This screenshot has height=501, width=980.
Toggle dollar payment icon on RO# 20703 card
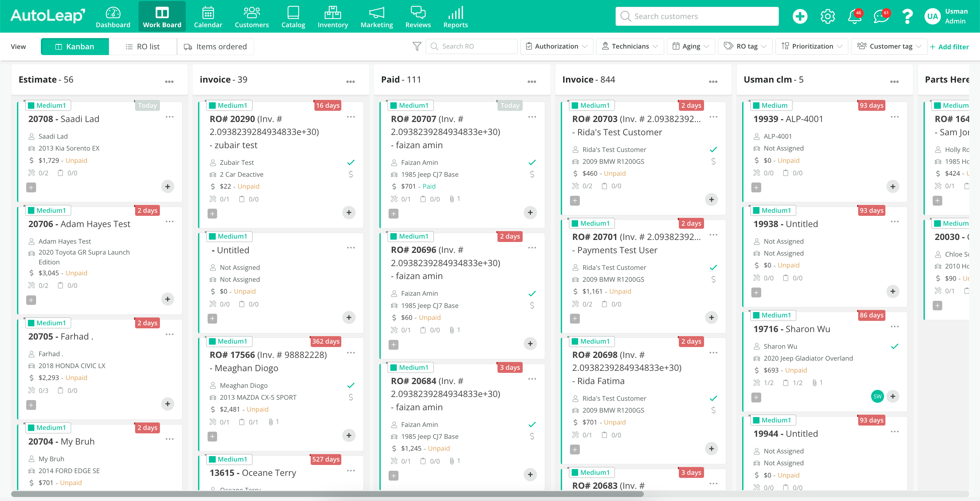pyautogui.click(x=713, y=161)
